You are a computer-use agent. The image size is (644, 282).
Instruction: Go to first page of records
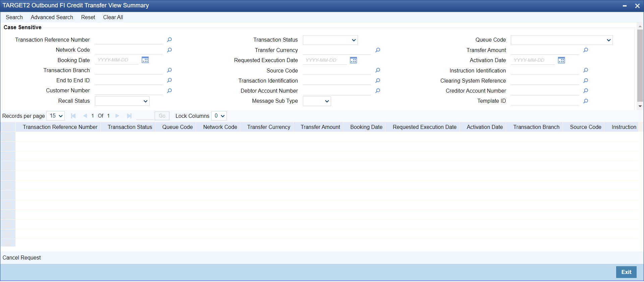click(x=73, y=116)
